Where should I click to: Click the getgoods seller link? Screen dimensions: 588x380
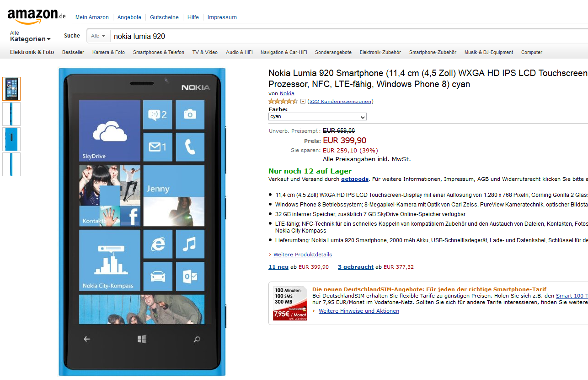pyautogui.click(x=355, y=179)
